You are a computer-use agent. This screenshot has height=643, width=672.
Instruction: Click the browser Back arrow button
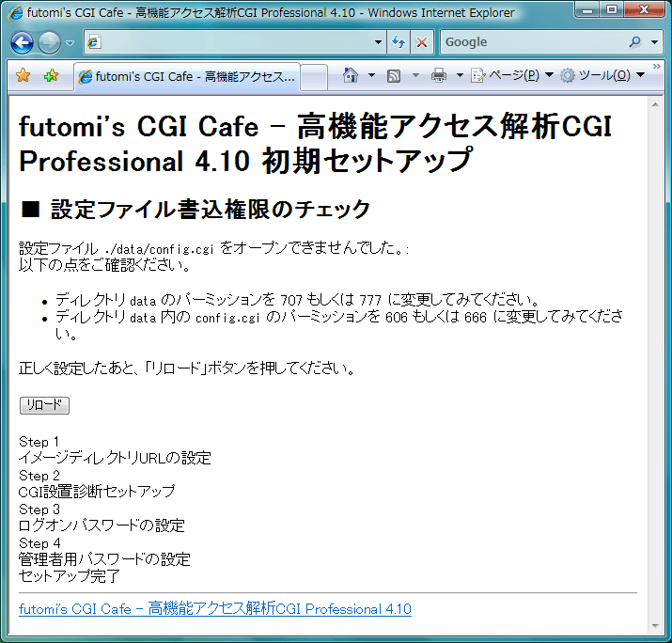point(22,42)
